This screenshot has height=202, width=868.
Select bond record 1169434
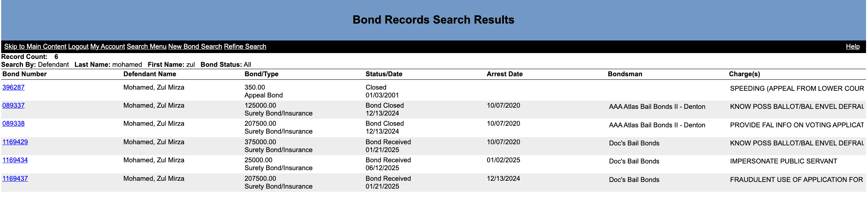pyautogui.click(x=15, y=160)
